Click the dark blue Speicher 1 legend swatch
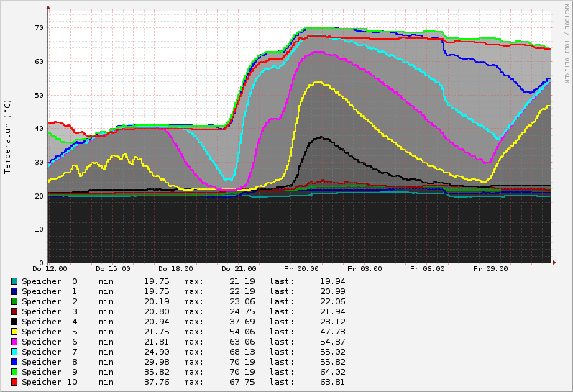Screen dimensions: 573x392 coord(14,291)
